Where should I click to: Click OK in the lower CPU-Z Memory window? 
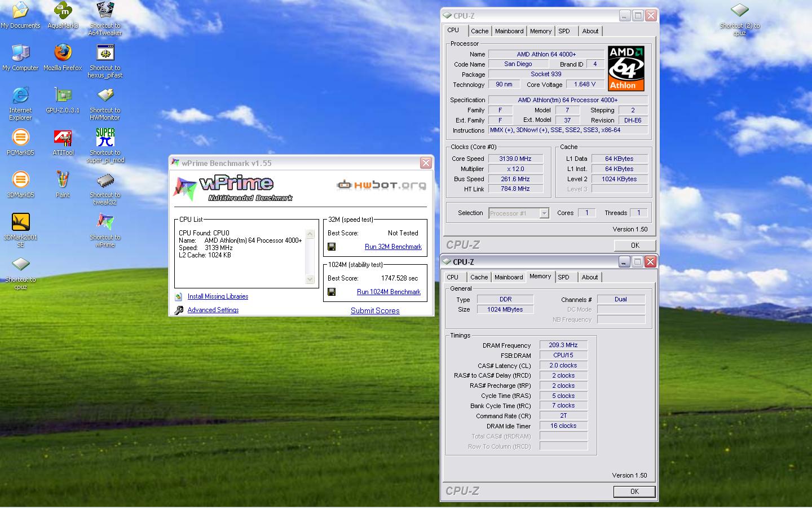tap(634, 492)
